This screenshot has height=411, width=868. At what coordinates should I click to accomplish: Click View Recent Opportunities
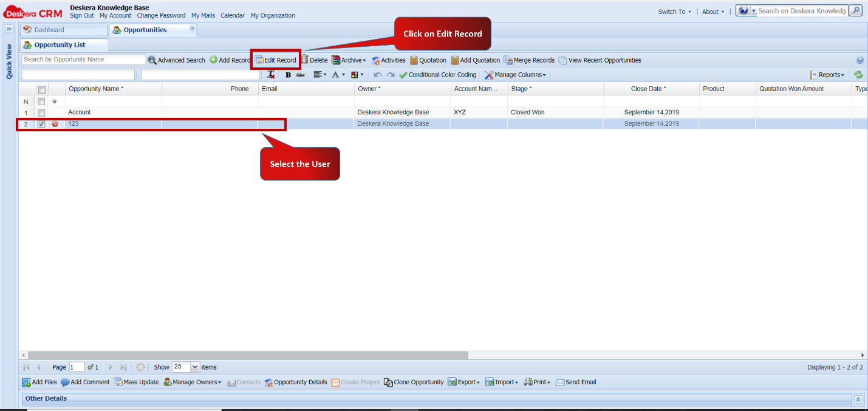(x=601, y=60)
